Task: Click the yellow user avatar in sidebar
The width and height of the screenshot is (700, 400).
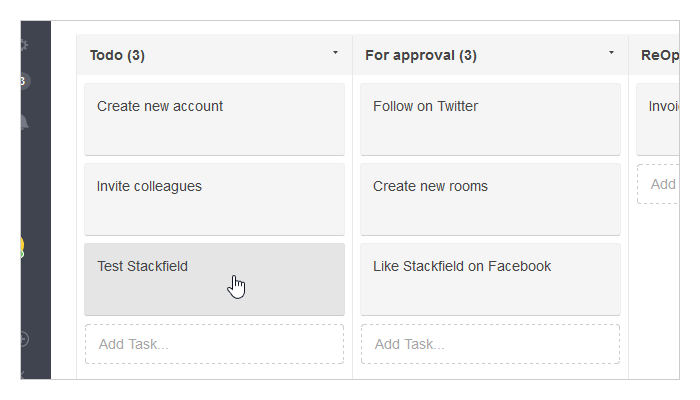Action: tap(22, 247)
